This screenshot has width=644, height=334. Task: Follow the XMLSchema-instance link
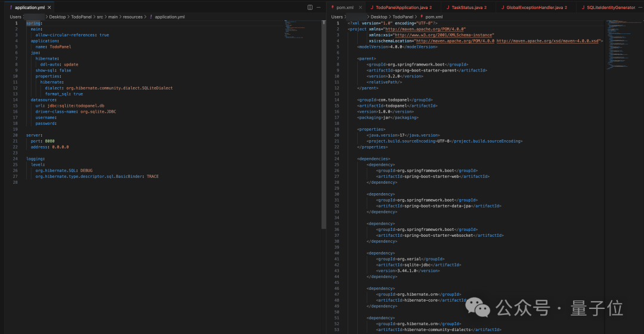pos(443,35)
